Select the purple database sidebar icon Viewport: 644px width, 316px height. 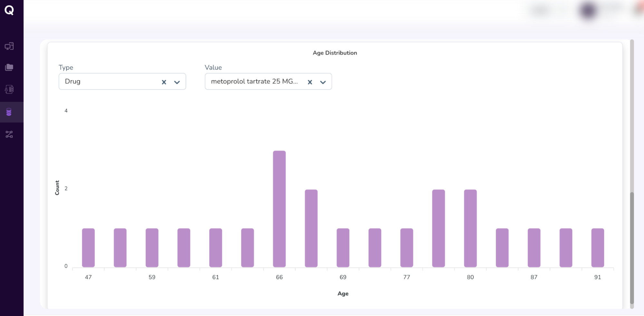(9, 112)
